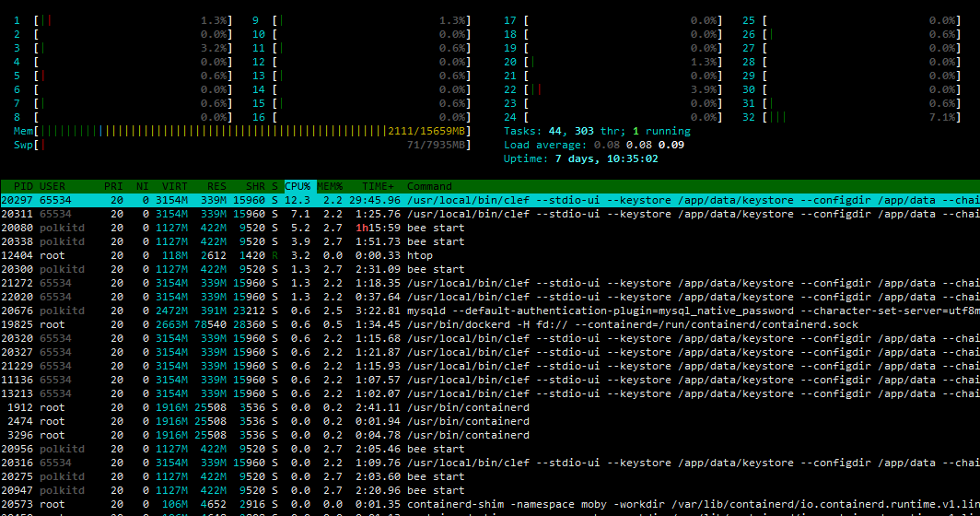Select containerd-shim process PID 20573
Viewport: 980px width, 516px height.
(490, 503)
